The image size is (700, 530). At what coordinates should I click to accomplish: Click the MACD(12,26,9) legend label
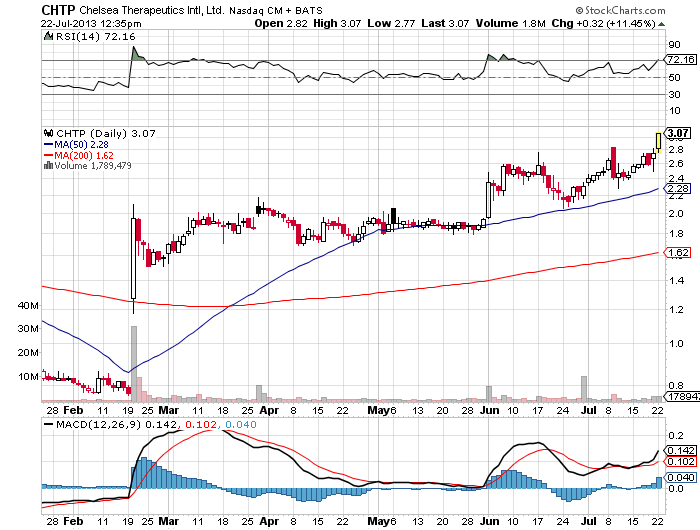[x=99, y=424]
